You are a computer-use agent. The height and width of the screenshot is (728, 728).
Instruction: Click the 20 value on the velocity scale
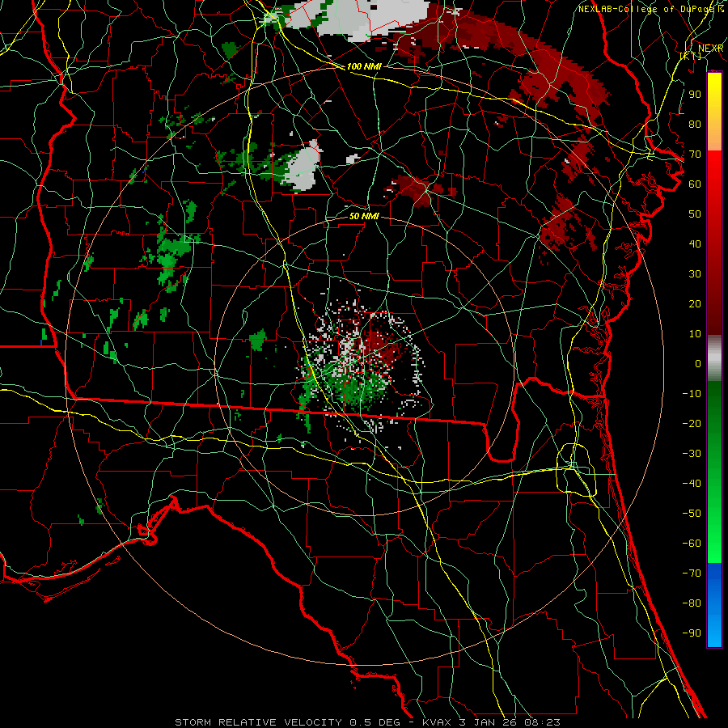pyautogui.click(x=695, y=303)
